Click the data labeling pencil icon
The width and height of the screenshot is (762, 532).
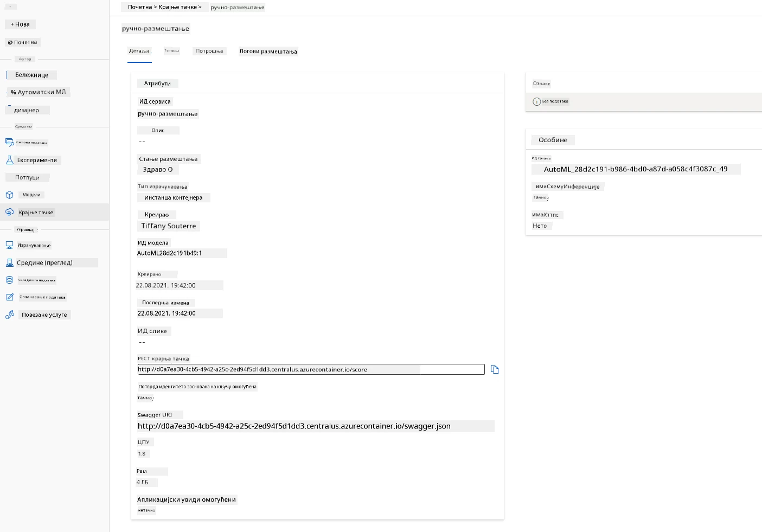[9, 297]
